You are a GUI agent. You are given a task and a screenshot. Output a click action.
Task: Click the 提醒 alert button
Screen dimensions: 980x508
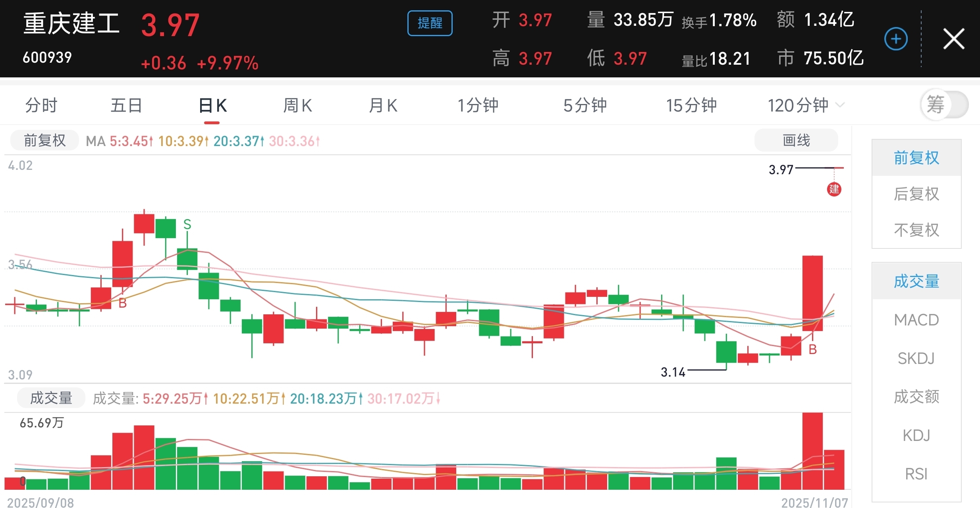click(430, 23)
